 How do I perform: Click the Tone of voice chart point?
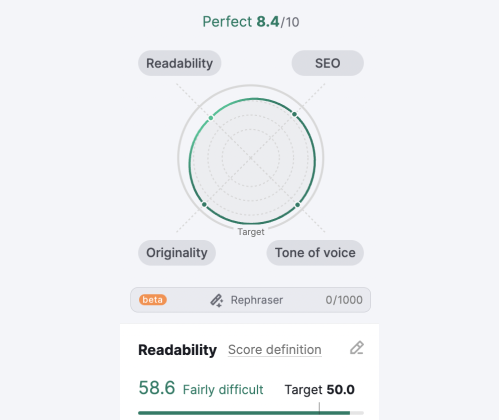click(x=297, y=205)
